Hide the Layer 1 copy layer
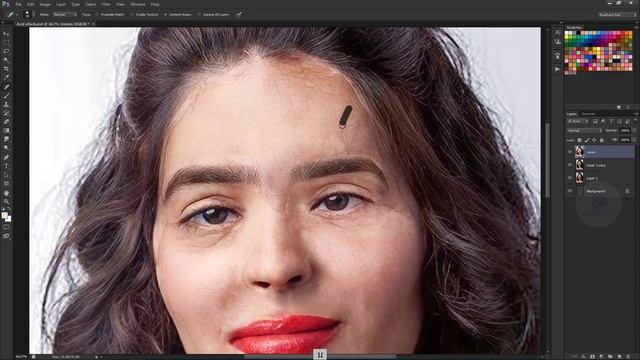The width and height of the screenshot is (640, 360). [570, 165]
